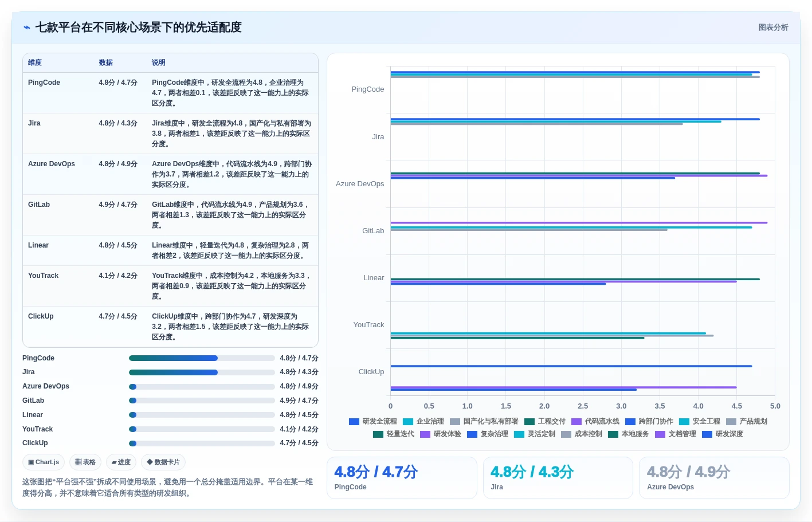This screenshot has width=812, height=522.
Task: Click the 4.9分 / 4.7分 GitLab table cell
Action: tap(118, 205)
